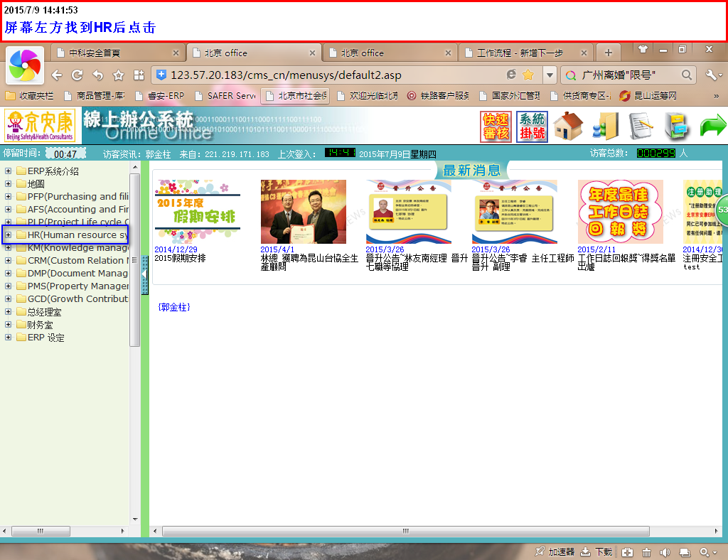The width and height of the screenshot is (728, 560).
Task: Open the user folder icon in header
Action: point(605,126)
